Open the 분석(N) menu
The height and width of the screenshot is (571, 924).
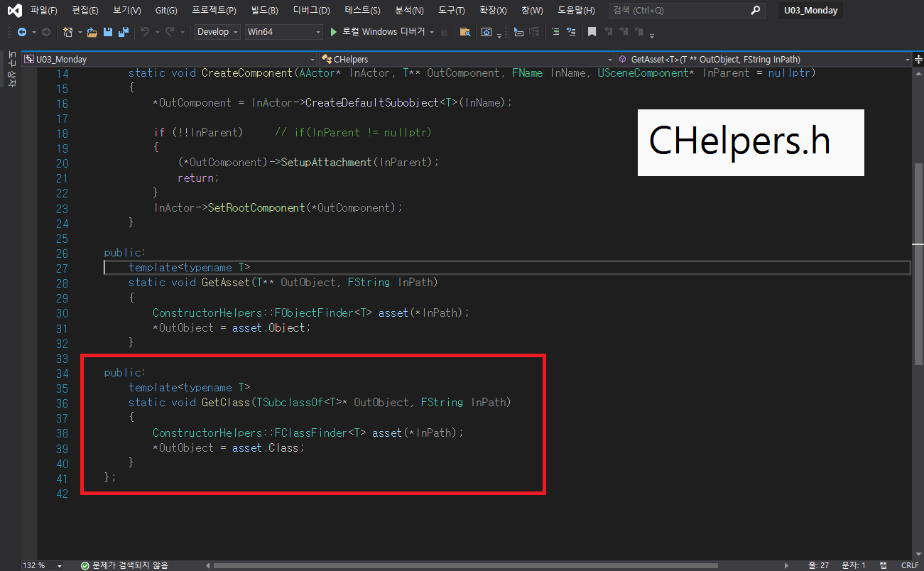[409, 11]
